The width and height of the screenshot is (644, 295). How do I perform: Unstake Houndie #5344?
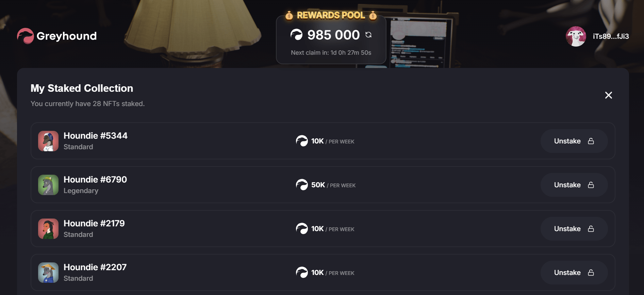pos(574,141)
